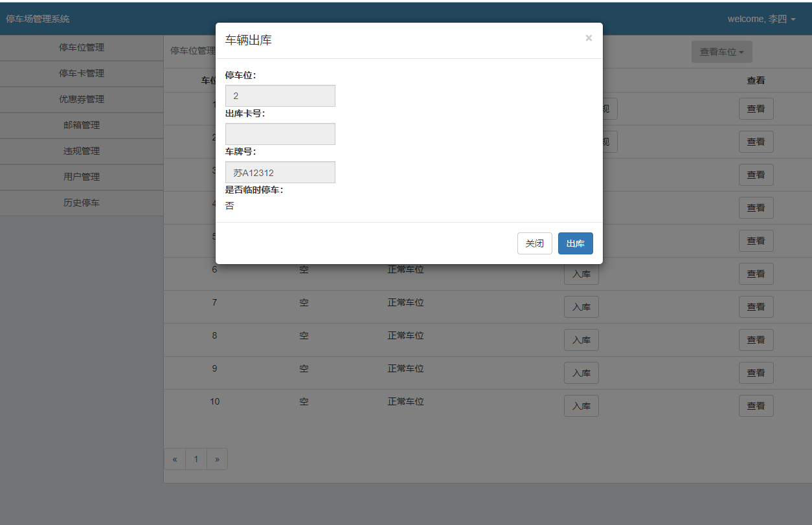Viewport: 812px width, 525px height.
Task: Close the 车辆出库 dialog with the X icon
Action: click(x=589, y=38)
